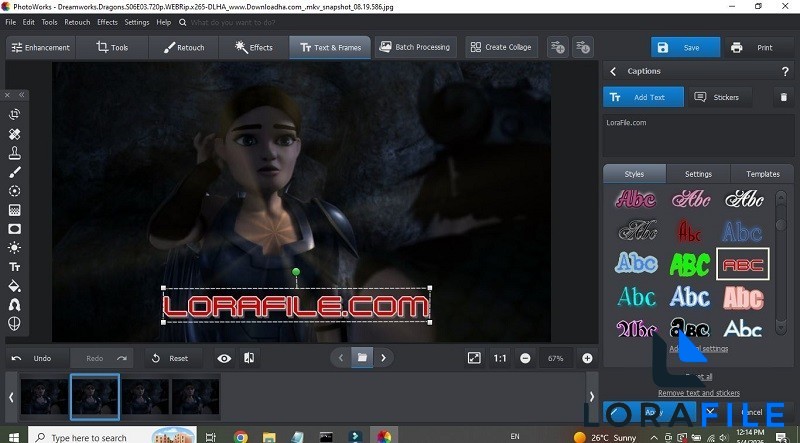Set zoom to 1:1
The image size is (800, 443).
500,358
